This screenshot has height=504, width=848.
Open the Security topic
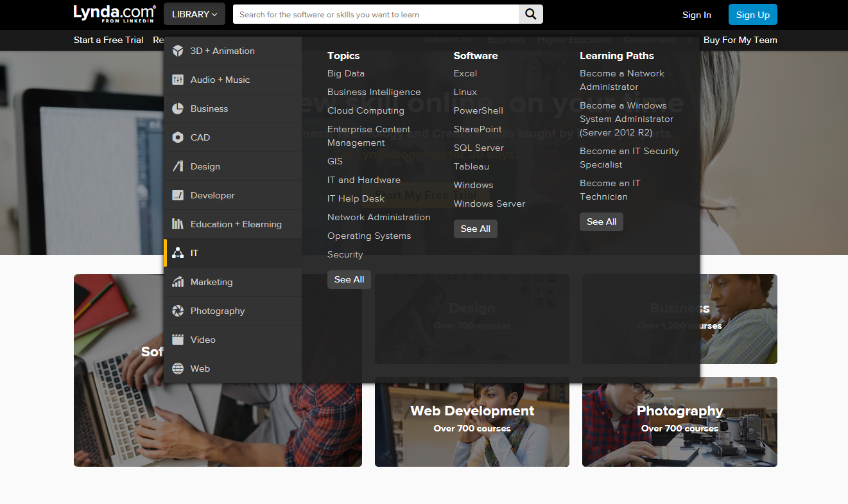[345, 254]
